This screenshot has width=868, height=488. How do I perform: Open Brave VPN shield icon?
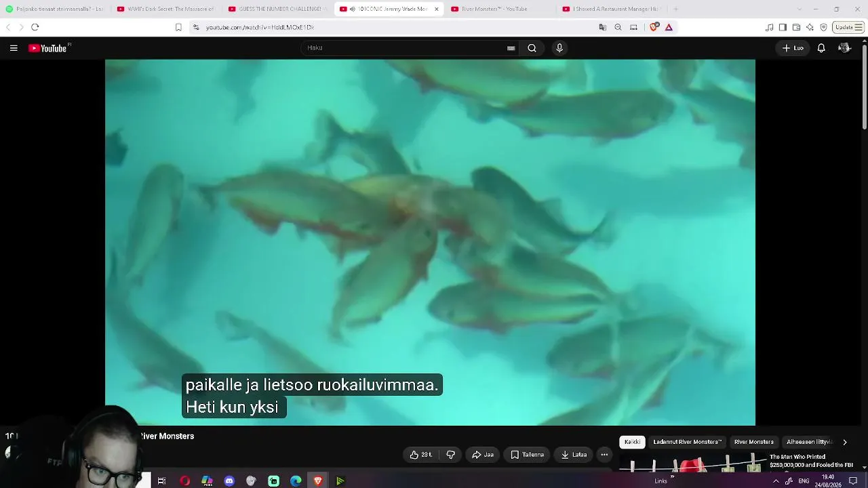[823, 27]
